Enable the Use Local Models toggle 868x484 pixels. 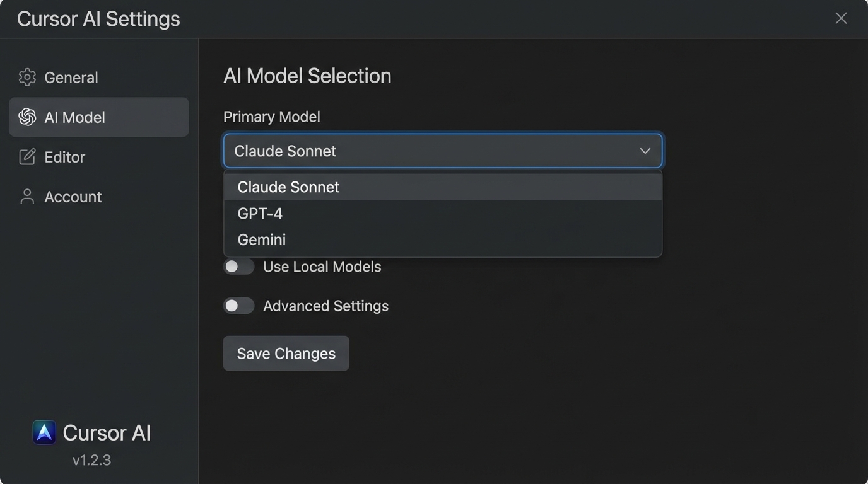click(x=238, y=266)
